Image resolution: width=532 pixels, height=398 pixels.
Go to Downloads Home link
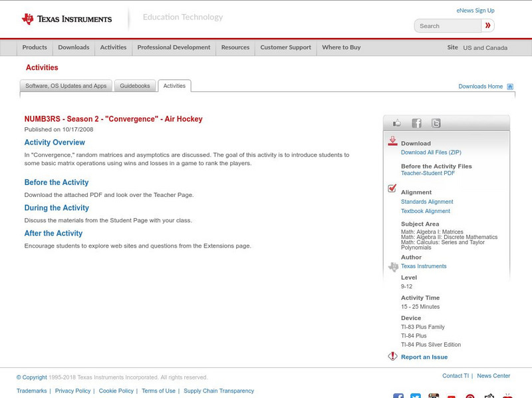[480, 87]
